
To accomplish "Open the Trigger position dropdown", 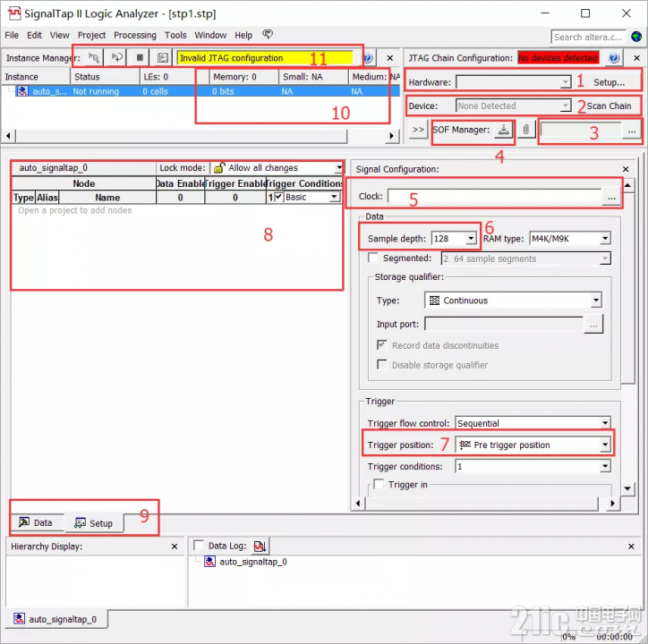I will point(605,445).
